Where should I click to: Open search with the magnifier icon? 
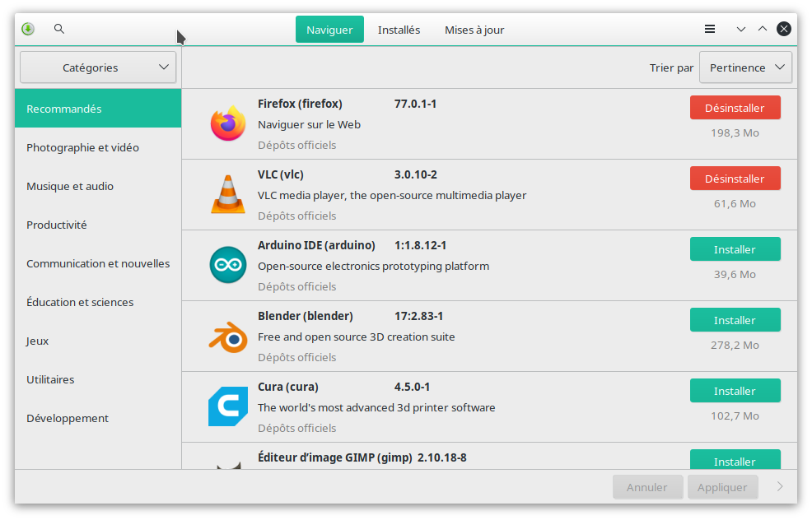[x=59, y=29]
